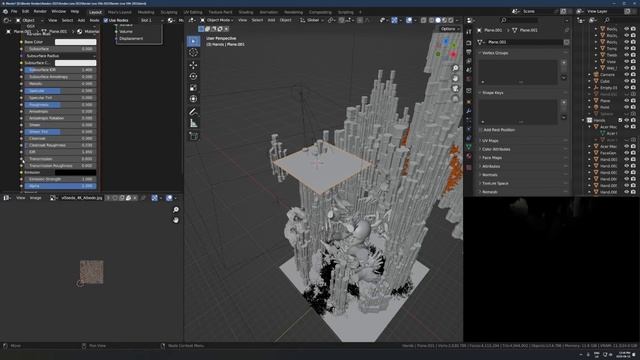Select the Scale tool in viewport toolbar
The width and height of the screenshot is (640, 360).
(x=193, y=88)
